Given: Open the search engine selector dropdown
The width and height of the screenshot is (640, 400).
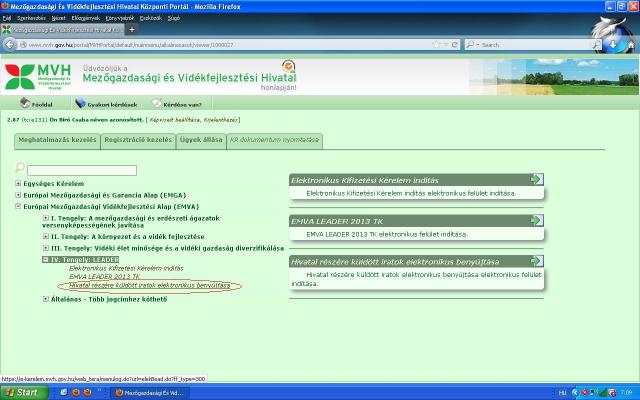Looking at the screenshot, I should [472, 44].
